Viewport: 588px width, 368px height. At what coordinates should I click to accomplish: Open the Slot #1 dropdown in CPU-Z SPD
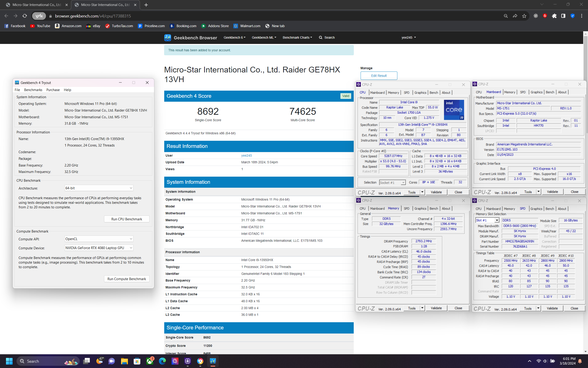click(x=487, y=220)
